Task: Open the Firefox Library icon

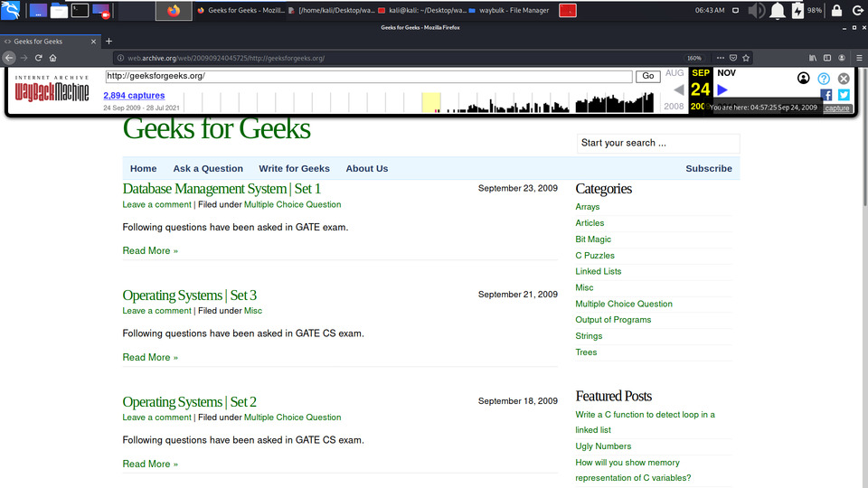Action: coord(812,58)
